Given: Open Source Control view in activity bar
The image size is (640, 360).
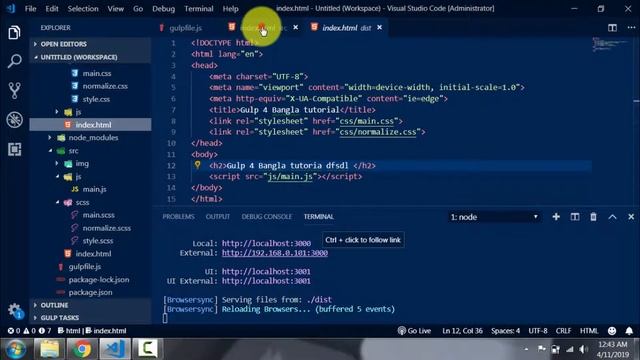Looking at the screenshot, I should coord(14,90).
